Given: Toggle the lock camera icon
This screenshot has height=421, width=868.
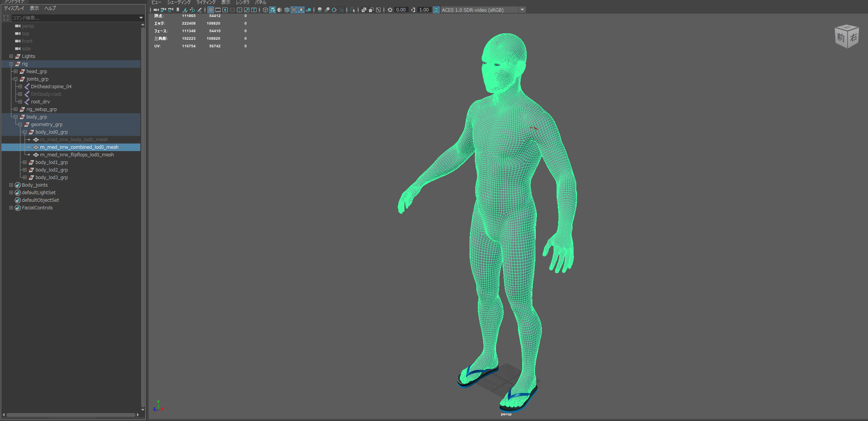Looking at the screenshot, I should pyautogui.click(x=163, y=10).
